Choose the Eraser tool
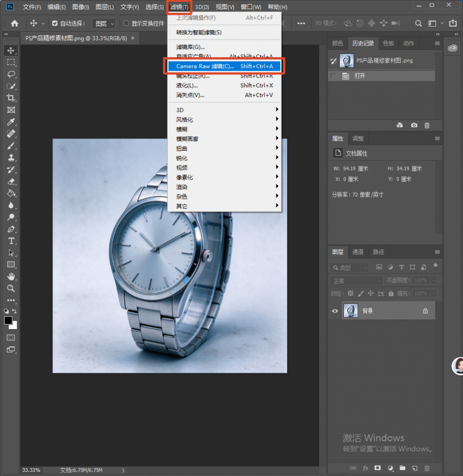The image size is (463, 476). tap(11, 182)
